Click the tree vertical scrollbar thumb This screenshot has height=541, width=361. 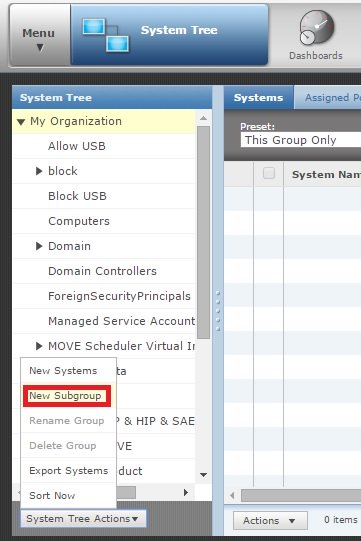tap(204, 233)
